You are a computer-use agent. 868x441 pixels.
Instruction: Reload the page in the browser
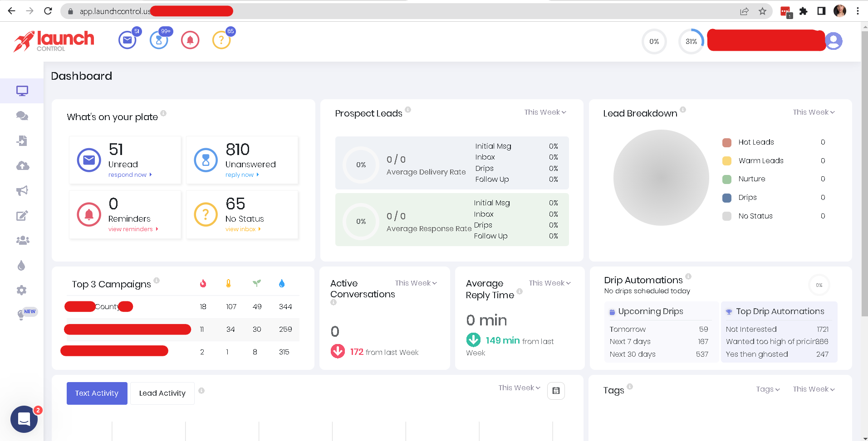(48, 11)
